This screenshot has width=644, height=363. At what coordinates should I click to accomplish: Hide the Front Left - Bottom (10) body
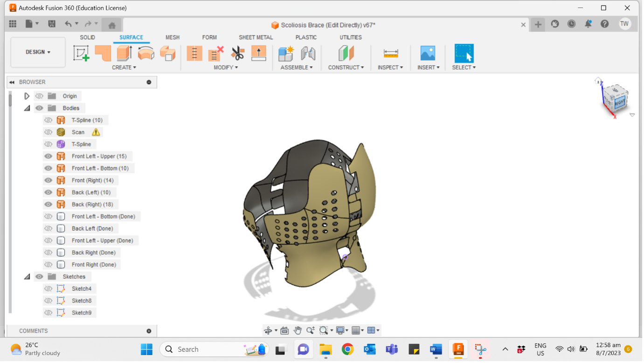click(x=48, y=168)
